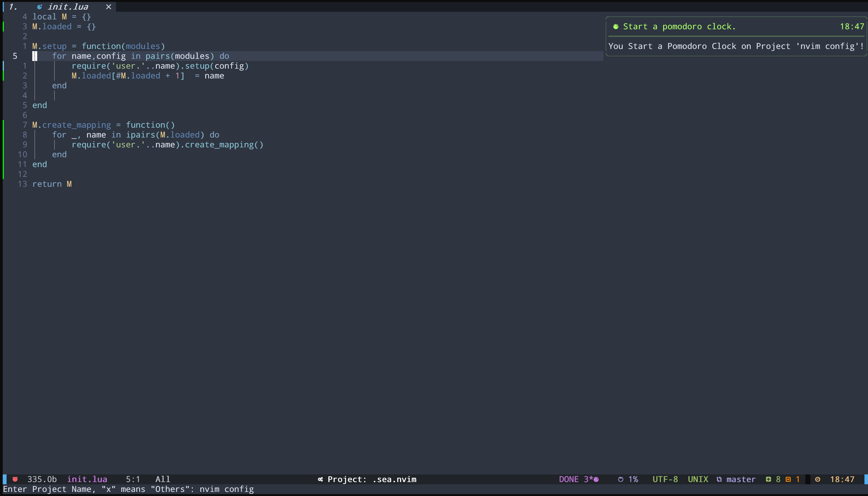Click the green git added icon

point(768,479)
